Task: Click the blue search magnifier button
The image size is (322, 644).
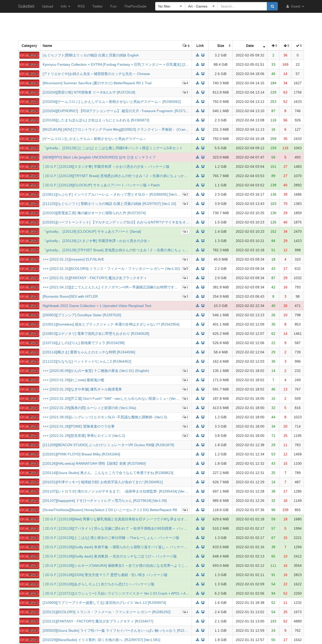Action: click(x=272, y=6)
